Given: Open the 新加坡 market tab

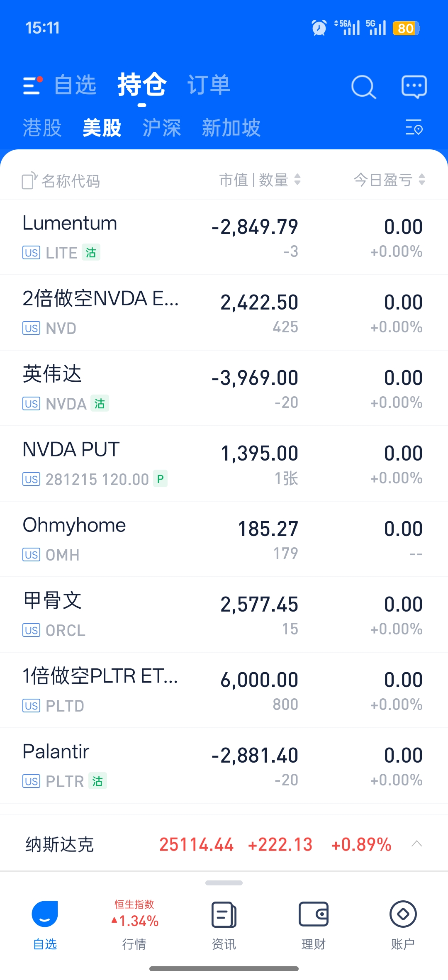Looking at the screenshot, I should (231, 128).
